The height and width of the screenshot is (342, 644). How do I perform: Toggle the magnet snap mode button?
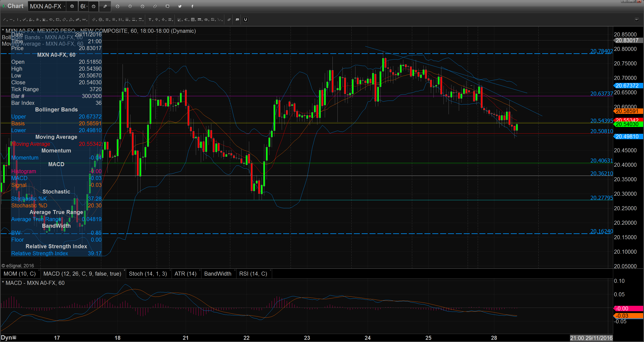pos(246,20)
